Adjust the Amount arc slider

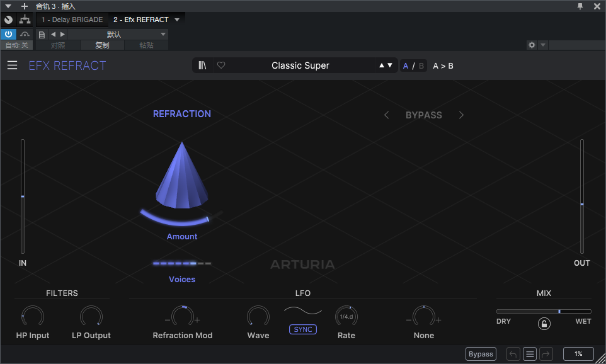[181, 219]
